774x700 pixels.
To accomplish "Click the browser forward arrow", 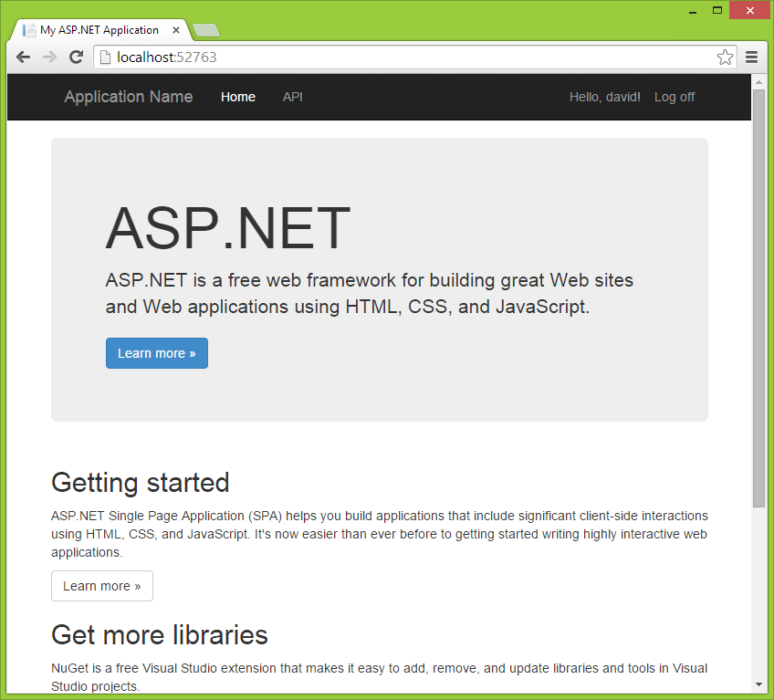I will 49,57.
